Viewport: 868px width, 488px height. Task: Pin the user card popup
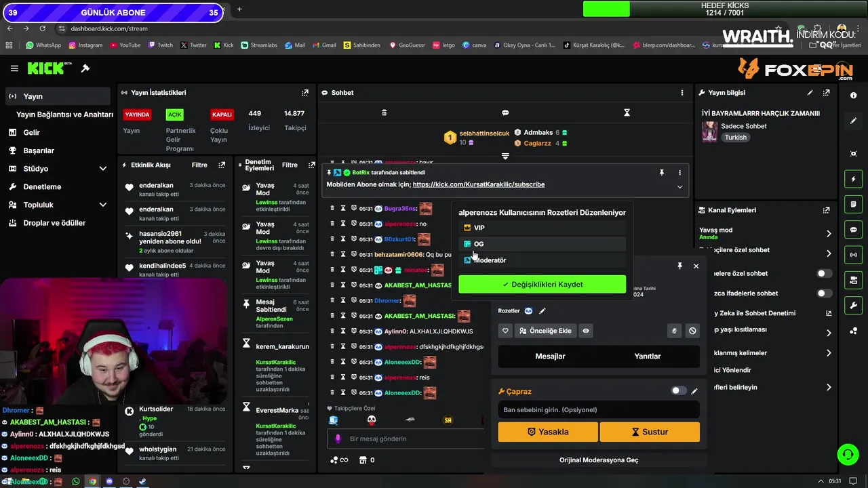679,266
